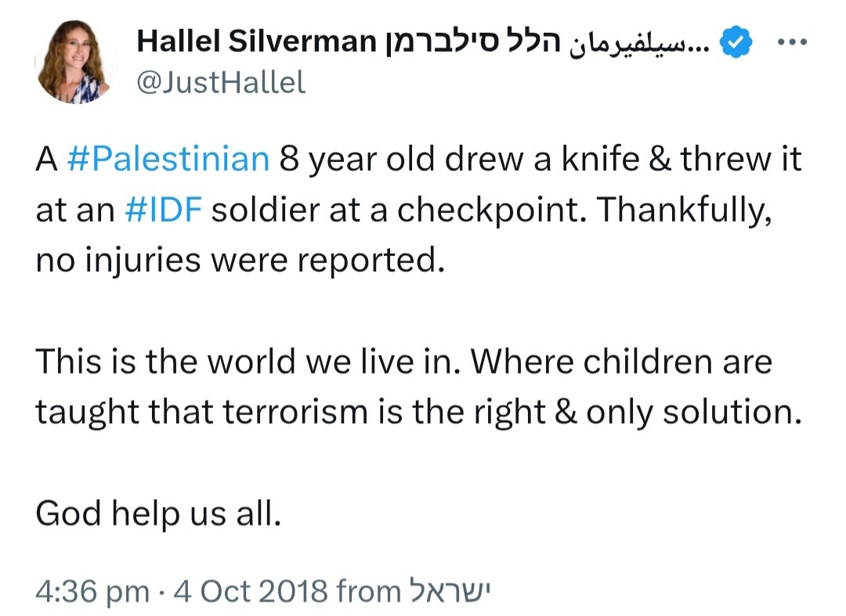This screenshot has height=616, width=846.
Task: Open the #Palestinian hashtag
Action: [x=168, y=160]
